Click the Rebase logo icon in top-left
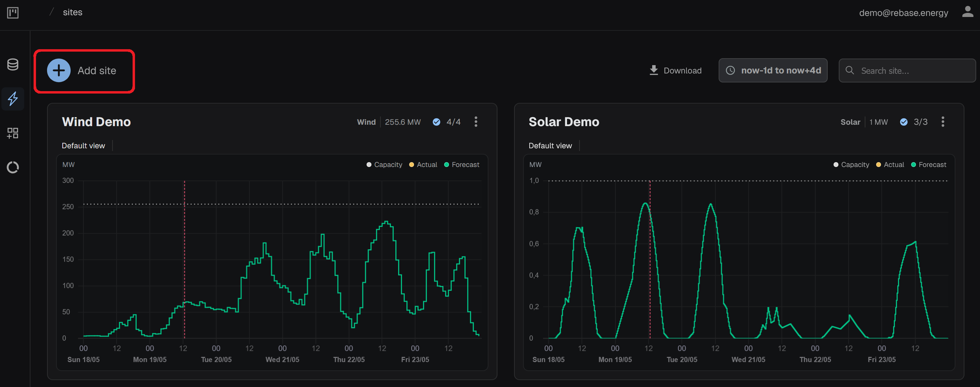The width and height of the screenshot is (980, 387). 12,12
